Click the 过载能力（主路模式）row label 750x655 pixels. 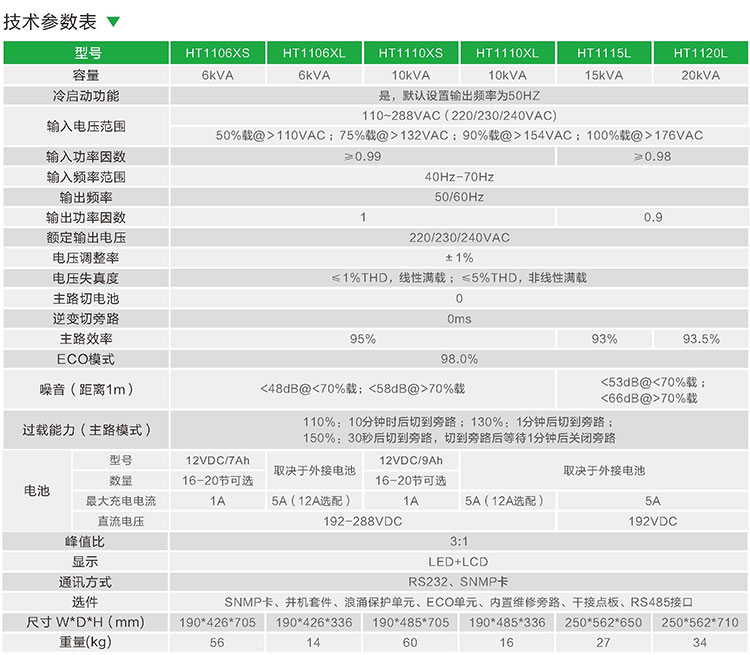point(86,430)
